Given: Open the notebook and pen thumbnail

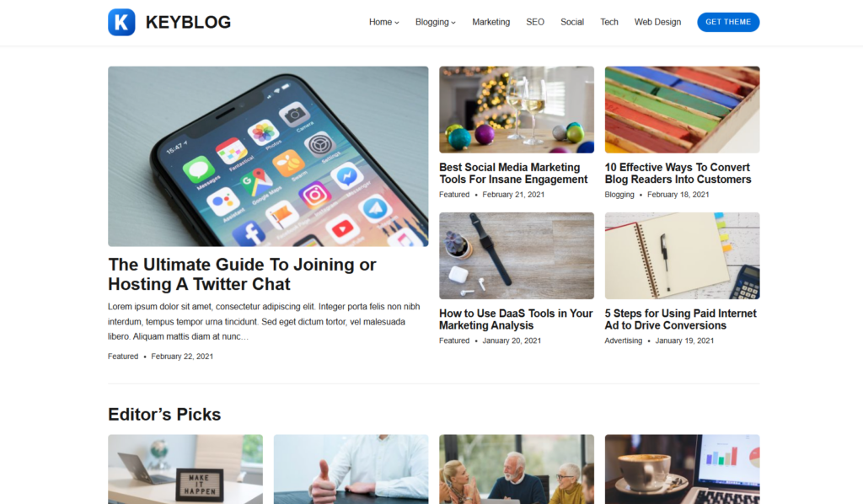Looking at the screenshot, I should 682,256.
